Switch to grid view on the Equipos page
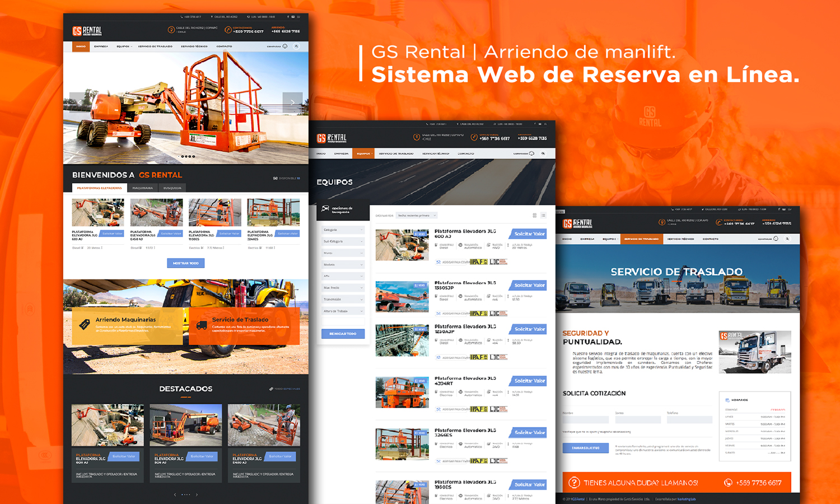This screenshot has height=504, width=840. click(x=534, y=215)
